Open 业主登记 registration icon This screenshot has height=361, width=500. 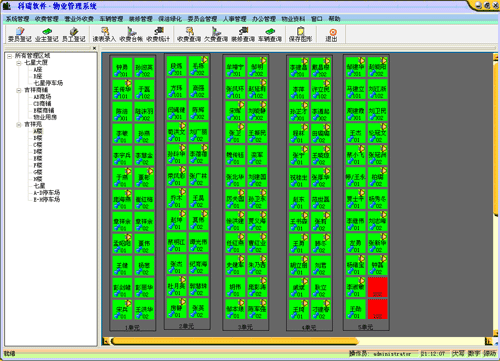click(47, 35)
